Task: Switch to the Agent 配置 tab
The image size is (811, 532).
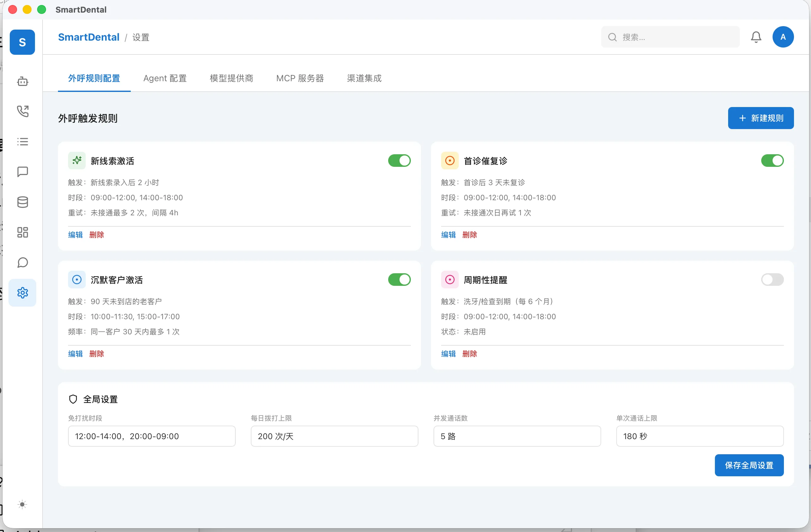Action: click(x=165, y=78)
